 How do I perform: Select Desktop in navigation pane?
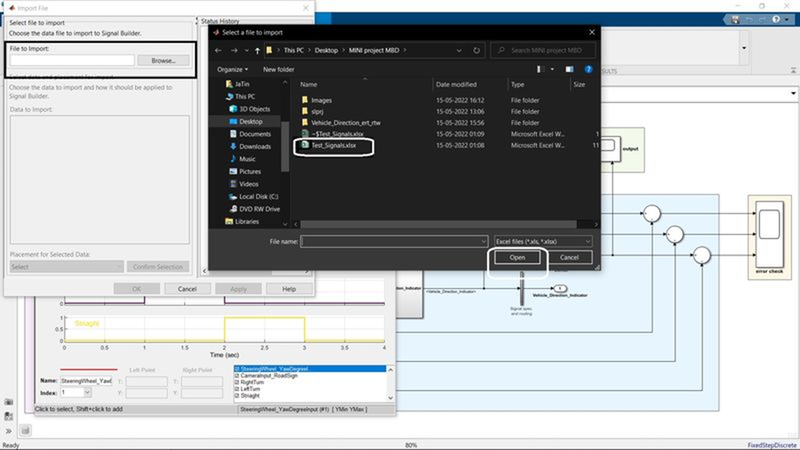click(x=251, y=121)
